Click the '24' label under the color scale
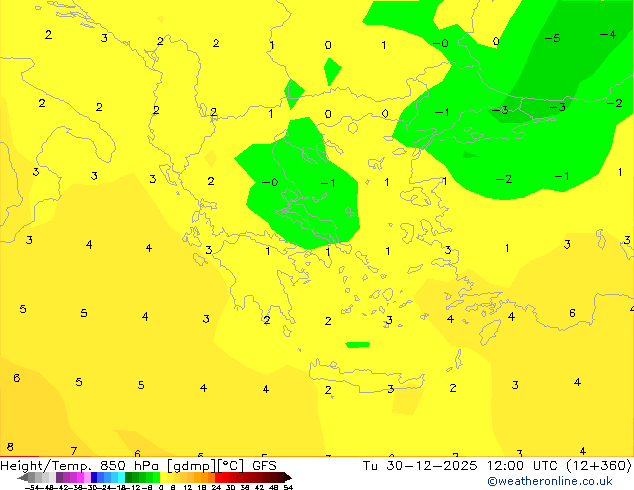Viewport: 634px width, 490px height. 216,487
